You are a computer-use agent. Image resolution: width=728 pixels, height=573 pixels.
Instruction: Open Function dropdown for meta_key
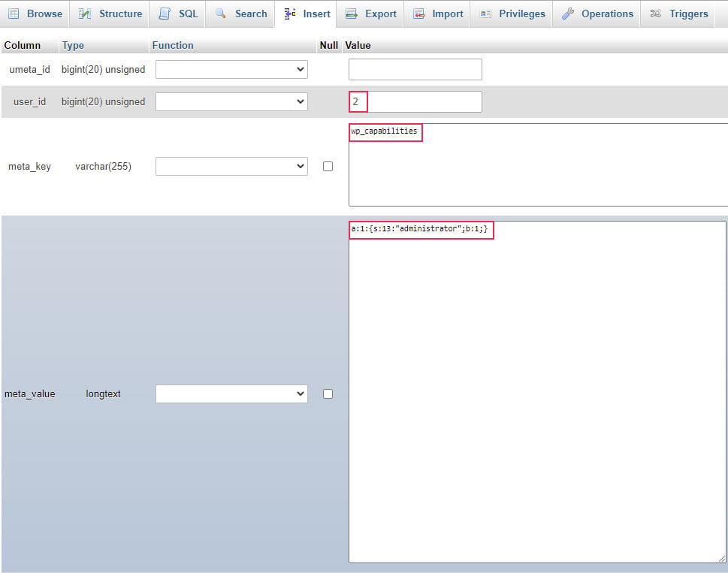click(231, 166)
